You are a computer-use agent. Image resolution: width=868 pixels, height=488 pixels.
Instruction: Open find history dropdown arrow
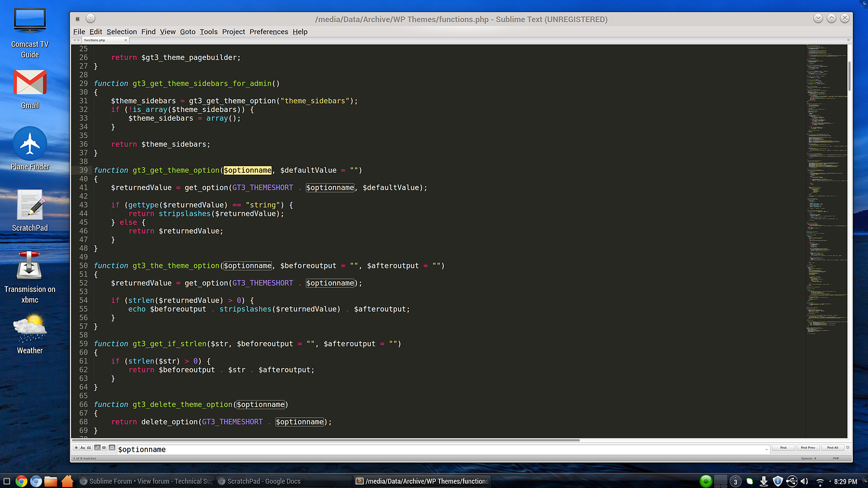766,449
